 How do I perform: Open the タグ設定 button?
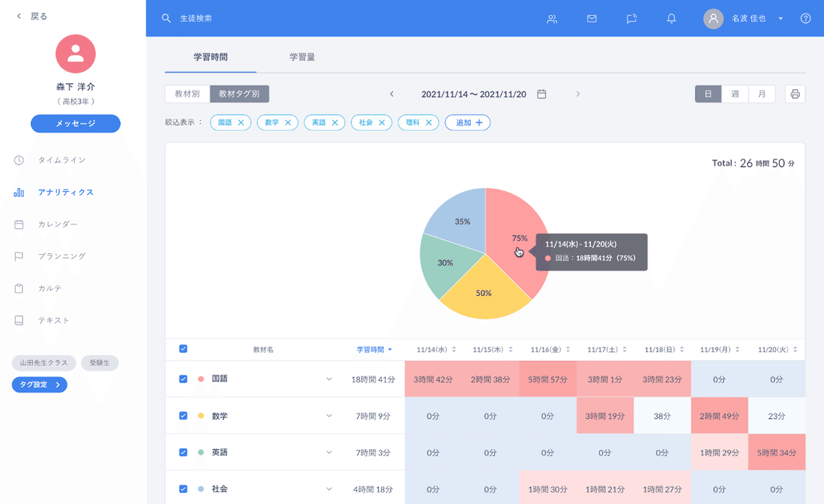coord(39,385)
